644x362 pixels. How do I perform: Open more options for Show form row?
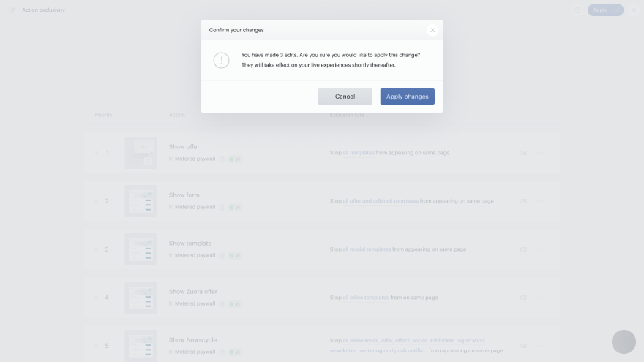point(539,201)
